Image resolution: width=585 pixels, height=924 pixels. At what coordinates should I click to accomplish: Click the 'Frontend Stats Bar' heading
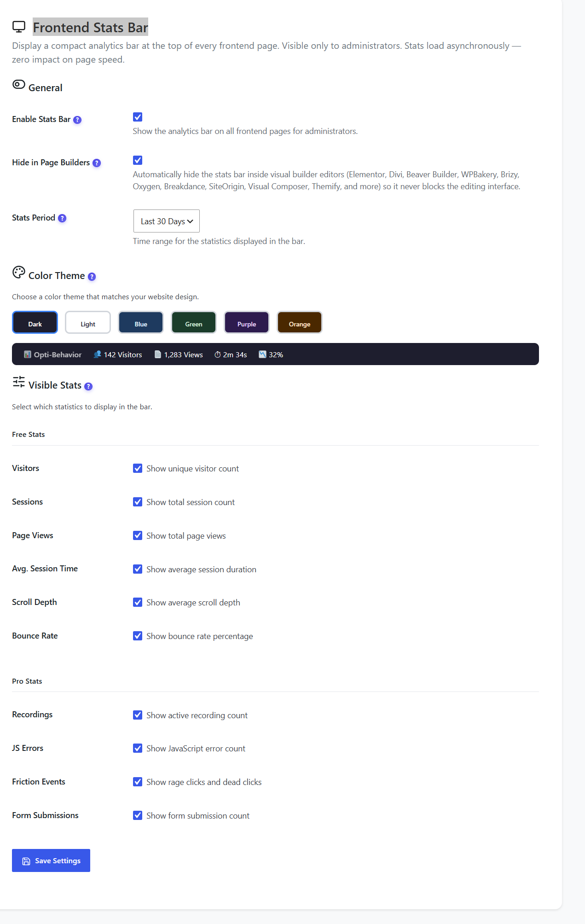click(91, 28)
